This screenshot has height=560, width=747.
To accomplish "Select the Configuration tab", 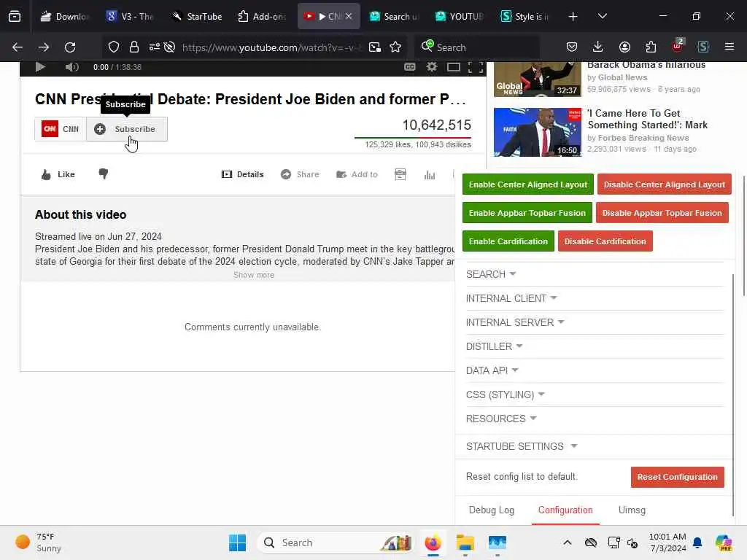I will click(x=565, y=510).
